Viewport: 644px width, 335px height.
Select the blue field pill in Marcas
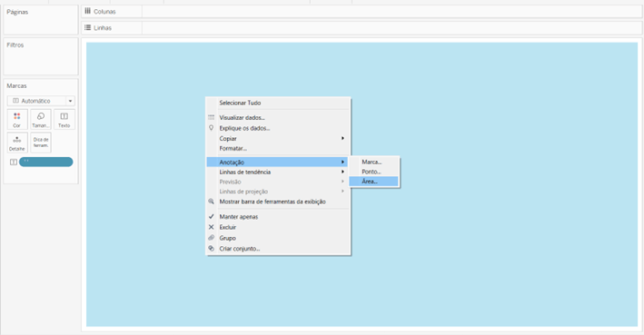(x=46, y=162)
